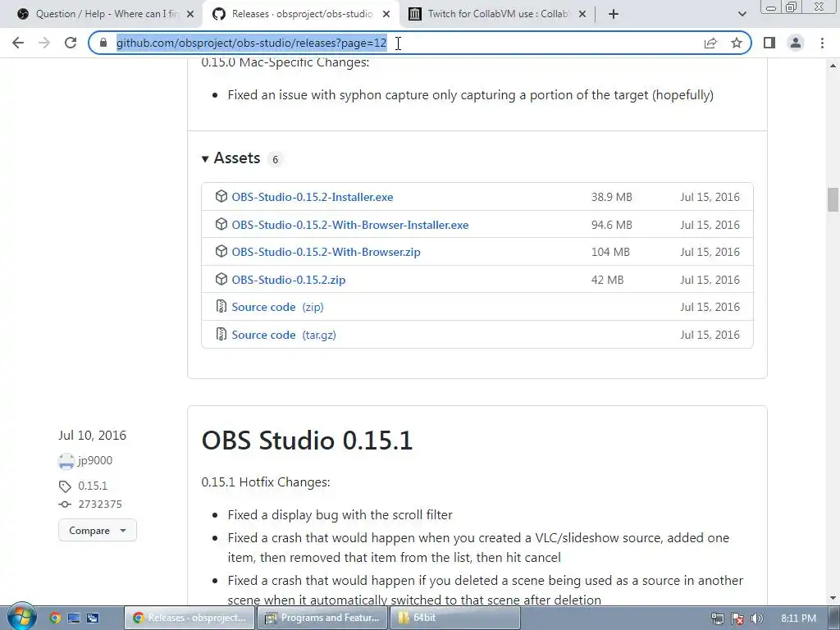
Task: Click the tag icon next to 0.15.1
Action: click(x=65, y=486)
